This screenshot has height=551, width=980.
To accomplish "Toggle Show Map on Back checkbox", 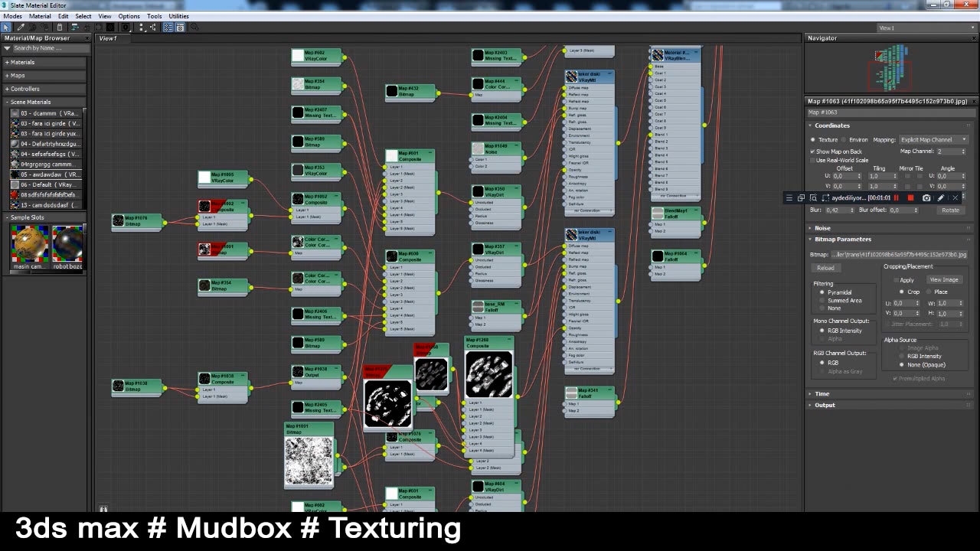I will click(812, 152).
